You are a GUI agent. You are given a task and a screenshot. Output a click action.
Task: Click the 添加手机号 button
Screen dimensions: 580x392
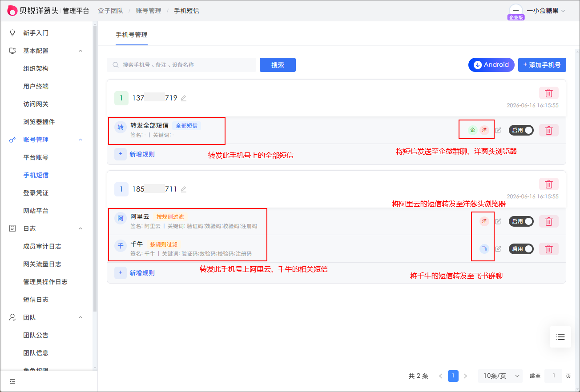(542, 65)
